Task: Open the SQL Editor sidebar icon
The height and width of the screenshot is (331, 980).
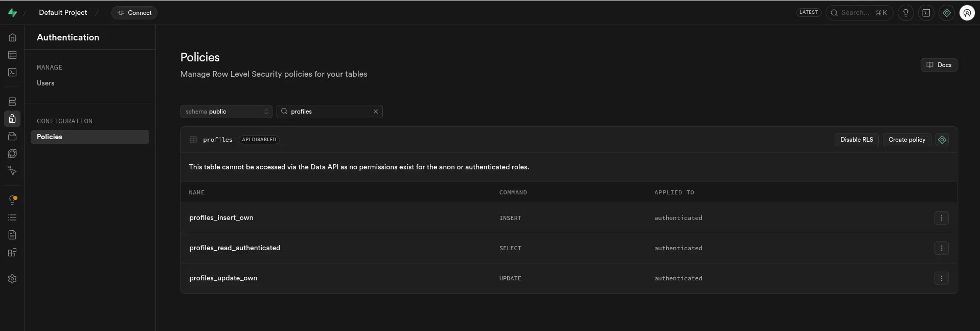Action: (12, 72)
